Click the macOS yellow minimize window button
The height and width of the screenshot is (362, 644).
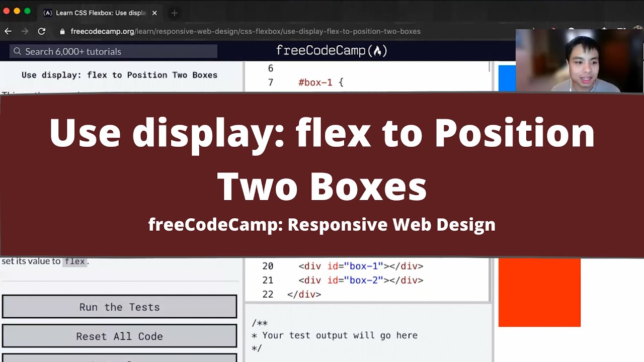coord(17,11)
